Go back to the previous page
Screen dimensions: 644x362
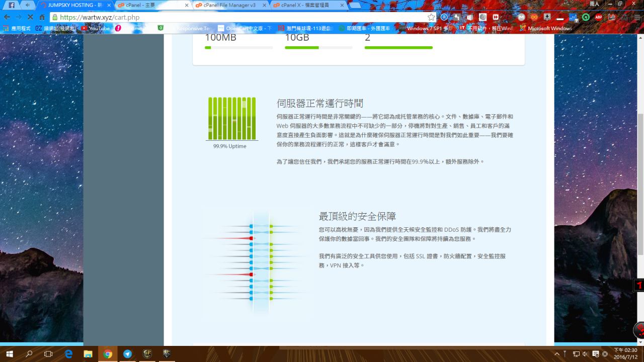click(x=6, y=17)
